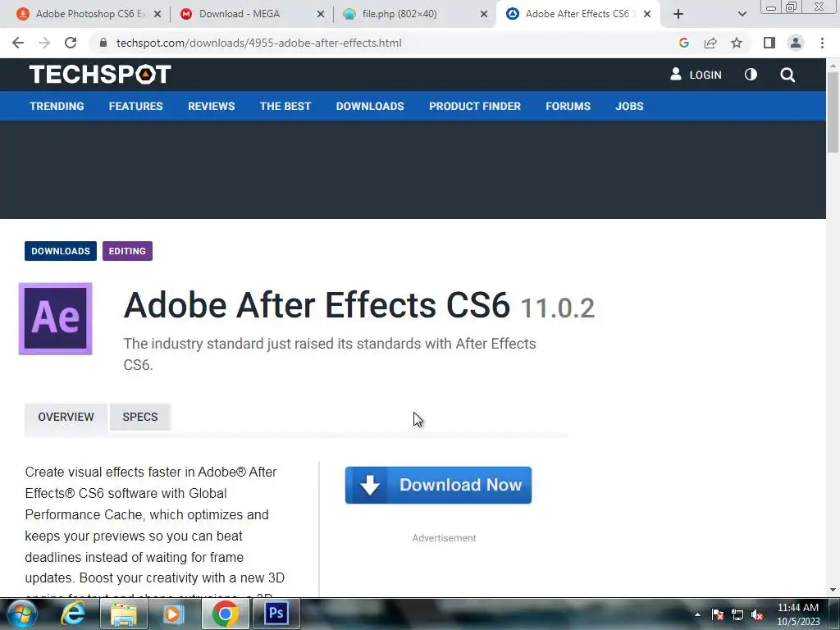Click the purple EDITING category tag
Image resolution: width=840 pixels, height=630 pixels.
point(127,251)
